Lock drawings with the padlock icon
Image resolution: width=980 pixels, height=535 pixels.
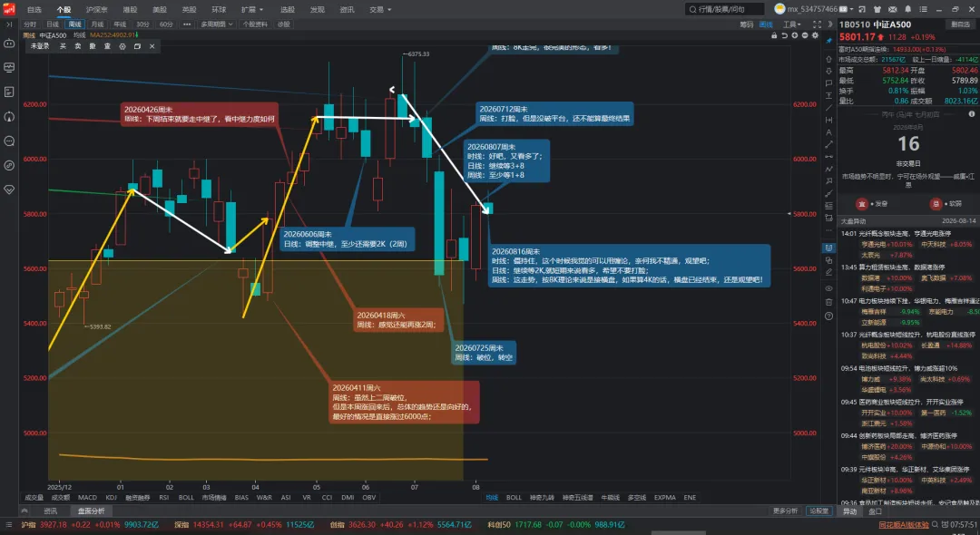coord(774,35)
